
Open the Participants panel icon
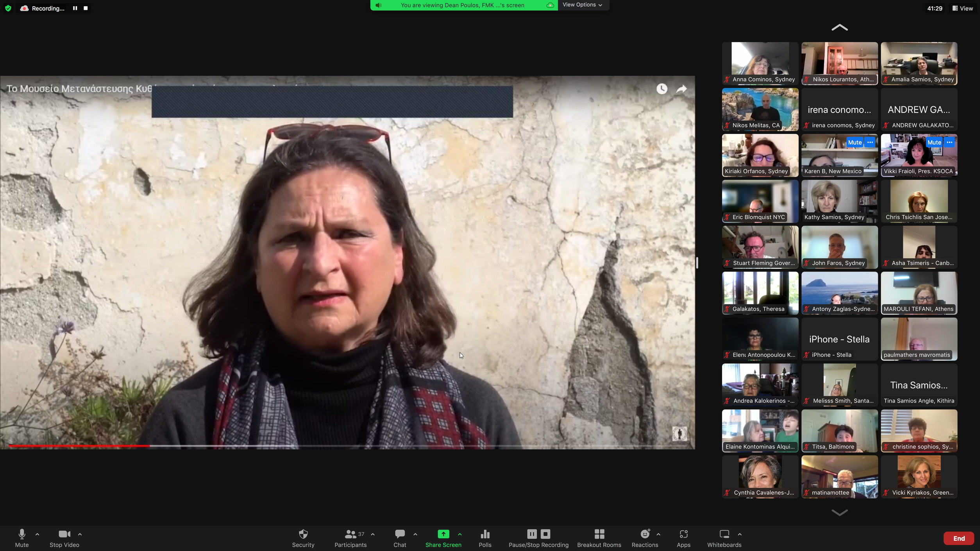click(x=350, y=534)
